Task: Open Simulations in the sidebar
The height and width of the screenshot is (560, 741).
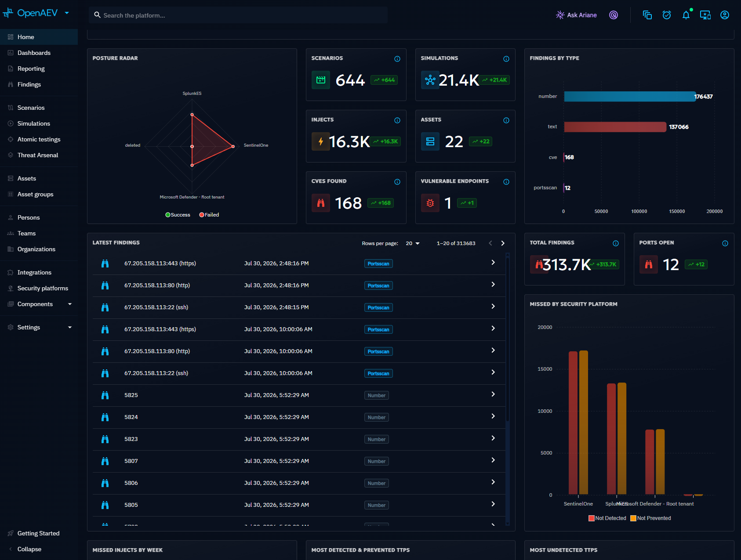Action: coord(39,123)
